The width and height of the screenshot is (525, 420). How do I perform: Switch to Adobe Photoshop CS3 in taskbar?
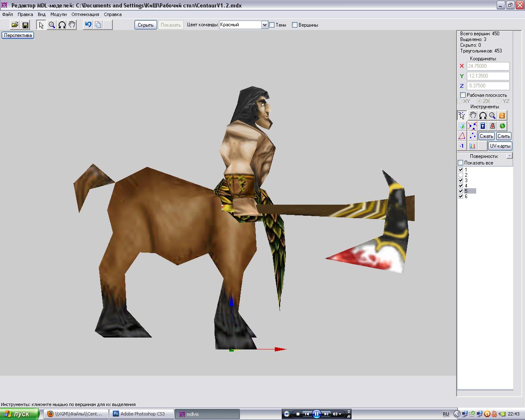[x=142, y=414]
